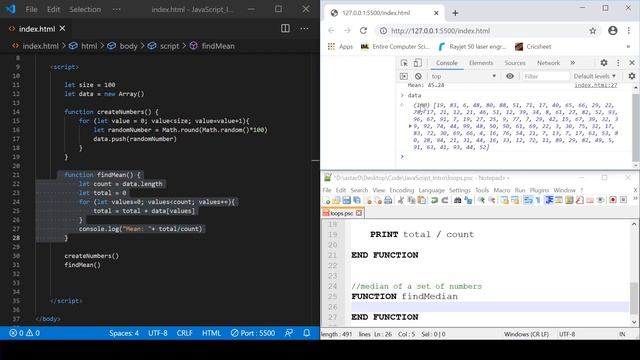The height and width of the screenshot is (360, 640).
Task: Click the Chrome address bar URL
Action: [440, 31]
